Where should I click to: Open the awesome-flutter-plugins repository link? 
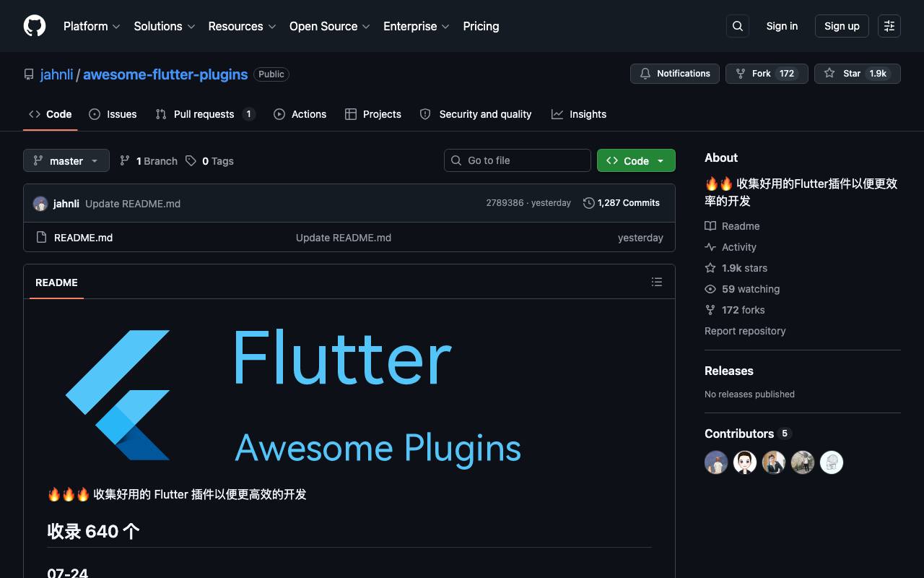(x=165, y=74)
